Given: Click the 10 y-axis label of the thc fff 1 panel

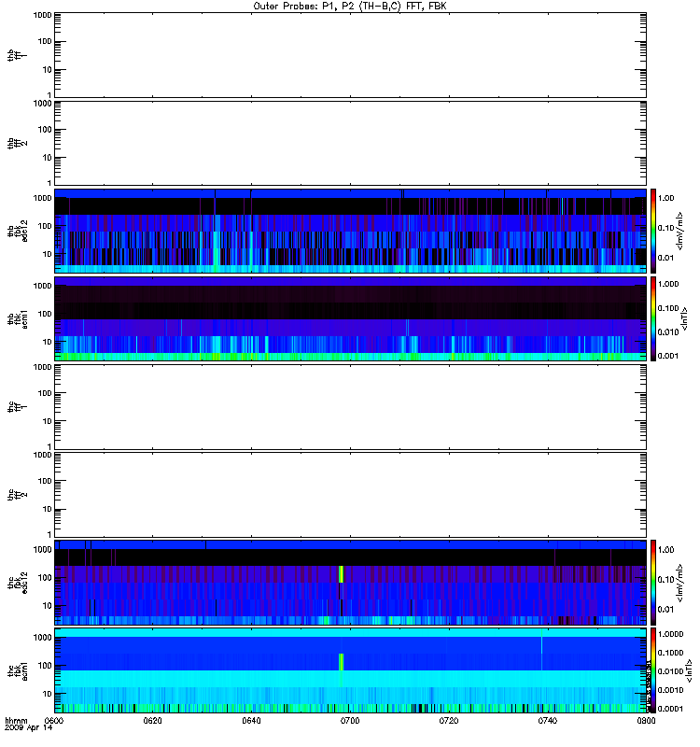Looking at the screenshot, I should [x=48, y=421].
